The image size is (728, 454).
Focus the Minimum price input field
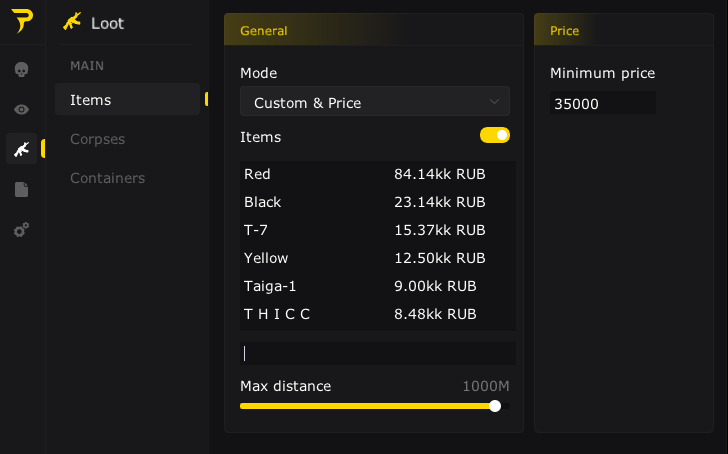pos(602,103)
